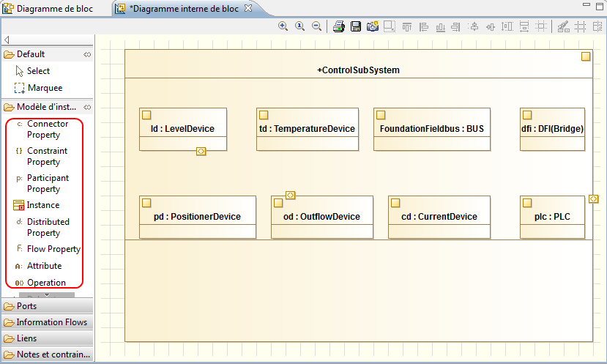Click the port on LevelDevice bottom edge
Image resolution: width=607 pixels, height=364 pixels.
tap(201, 151)
